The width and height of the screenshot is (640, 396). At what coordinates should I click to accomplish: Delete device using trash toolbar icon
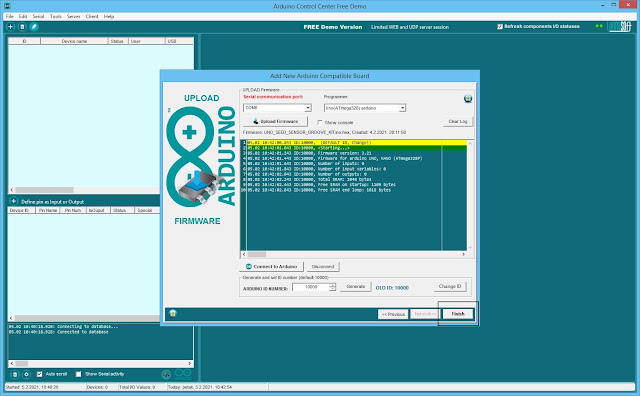click(x=22, y=27)
